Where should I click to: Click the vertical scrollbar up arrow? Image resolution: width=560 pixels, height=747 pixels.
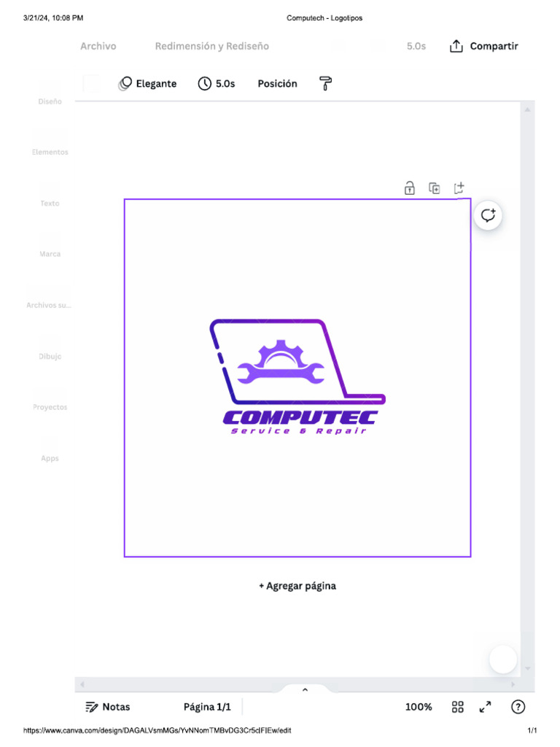click(x=528, y=109)
